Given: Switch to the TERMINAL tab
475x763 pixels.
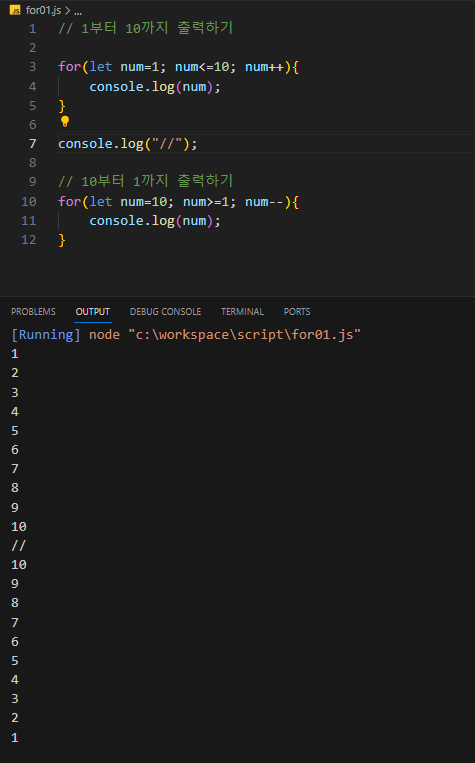Looking at the screenshot, I should tap(242, 311).
